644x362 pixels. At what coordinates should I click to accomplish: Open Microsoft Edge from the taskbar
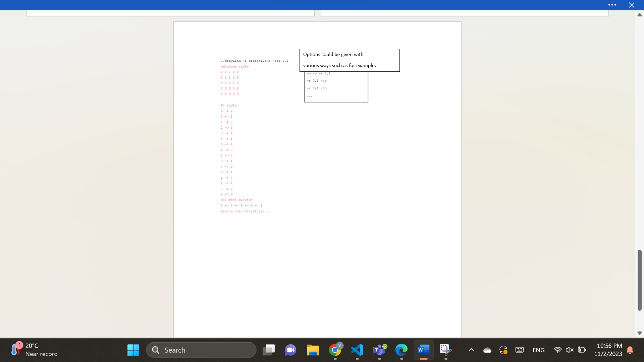[401, 350]
